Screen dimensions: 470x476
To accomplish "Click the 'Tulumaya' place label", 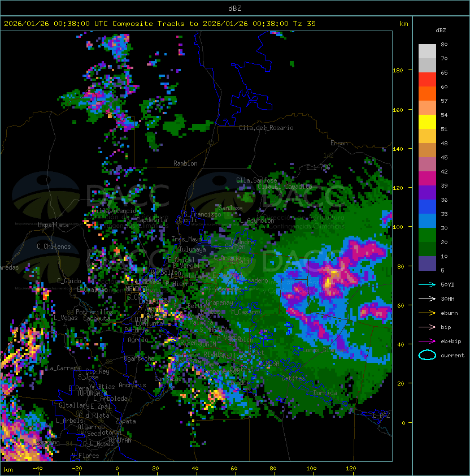I will point(193,249).
